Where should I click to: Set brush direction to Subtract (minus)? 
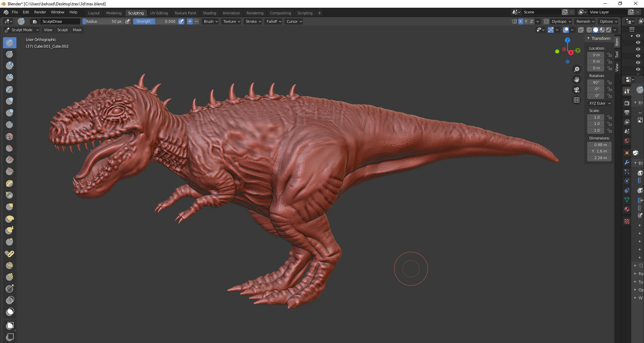197,21
